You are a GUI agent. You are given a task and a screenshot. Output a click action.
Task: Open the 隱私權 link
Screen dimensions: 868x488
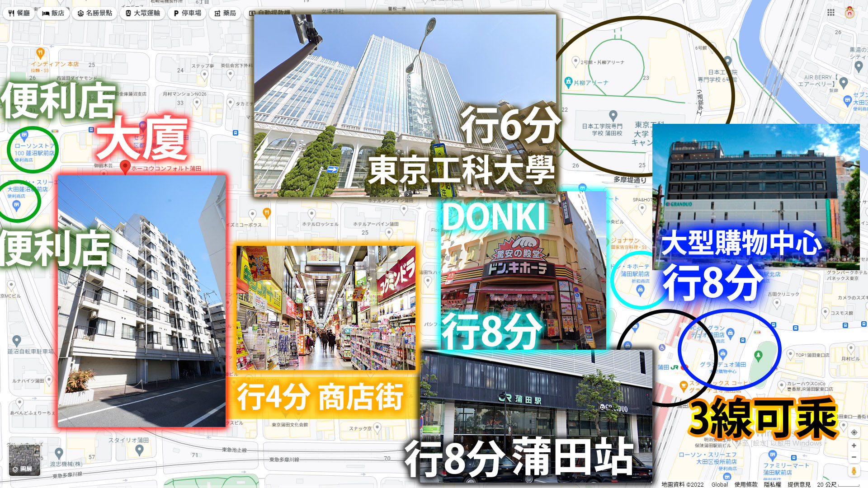[773, 484]
